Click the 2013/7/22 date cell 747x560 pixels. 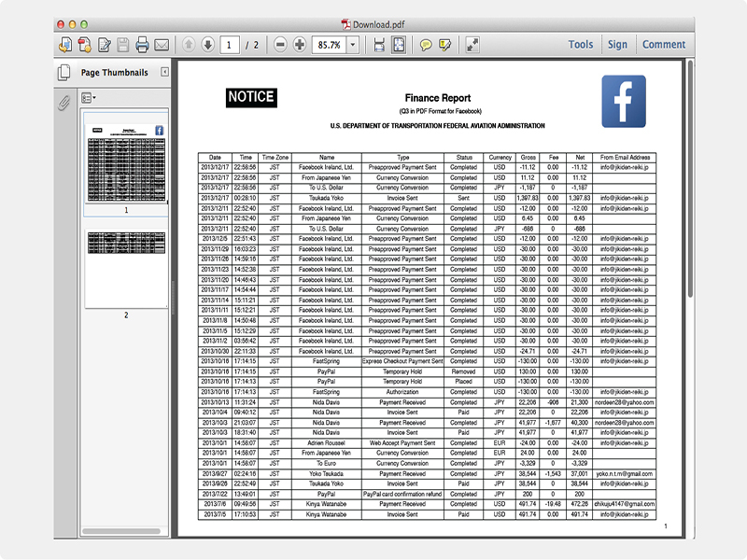[215, 494]
